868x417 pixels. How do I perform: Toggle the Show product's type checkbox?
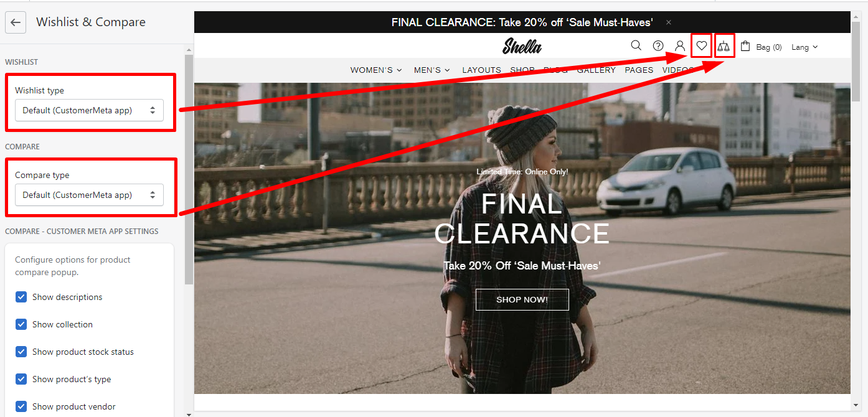coord(21,379)
